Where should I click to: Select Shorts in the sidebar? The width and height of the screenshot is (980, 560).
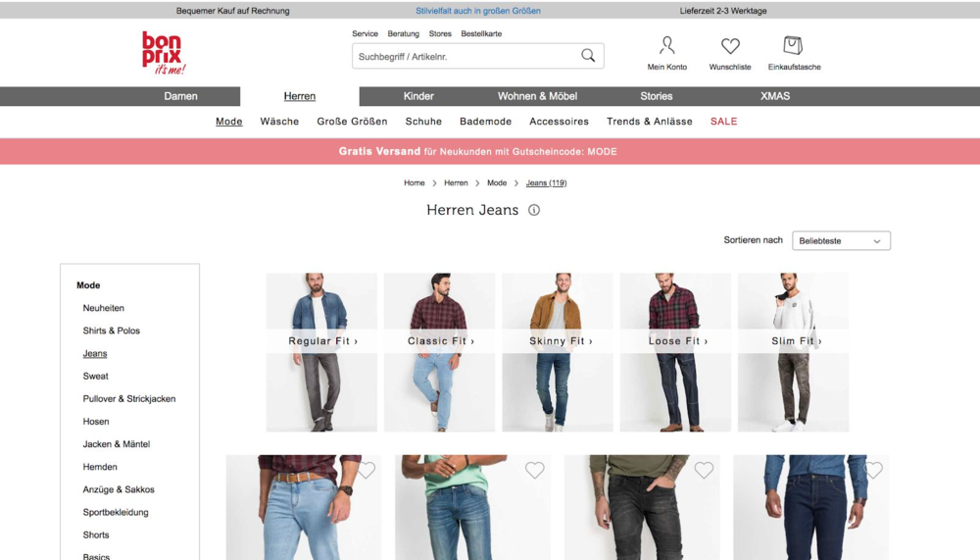[96, 535]
